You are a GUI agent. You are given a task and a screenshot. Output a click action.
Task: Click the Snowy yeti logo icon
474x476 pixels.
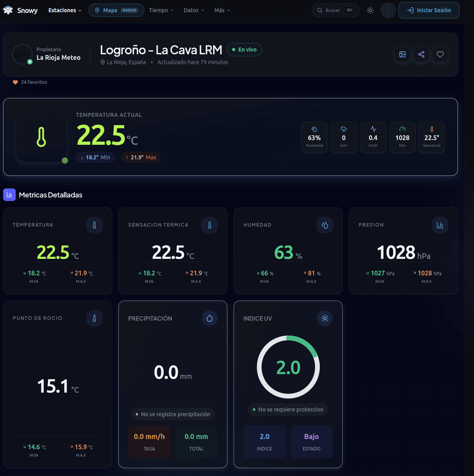(8, 10)
